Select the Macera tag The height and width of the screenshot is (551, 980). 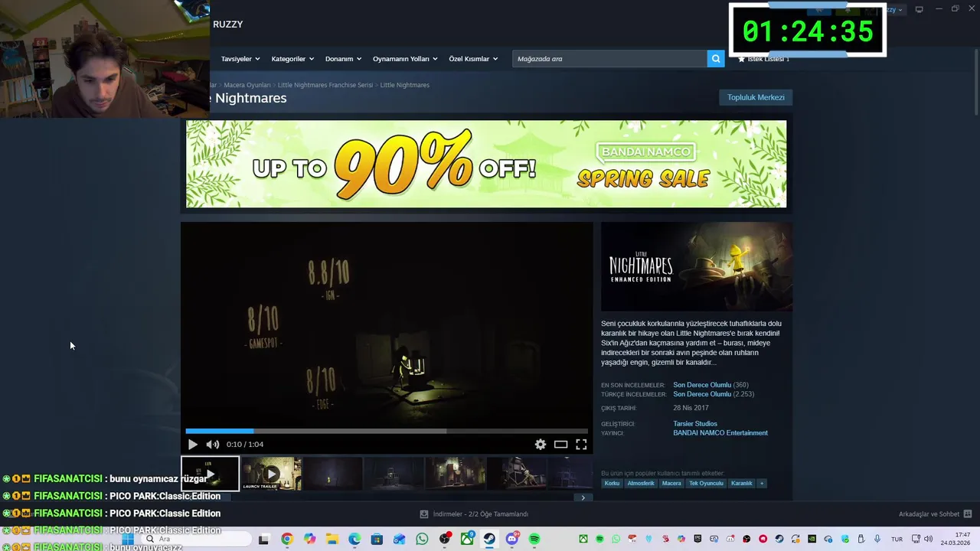[671, 484]
